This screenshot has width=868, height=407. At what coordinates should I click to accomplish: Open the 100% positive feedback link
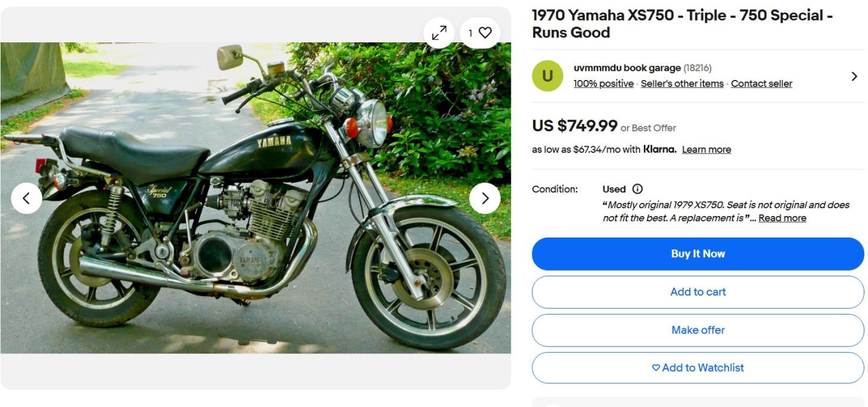click(603, 84)
